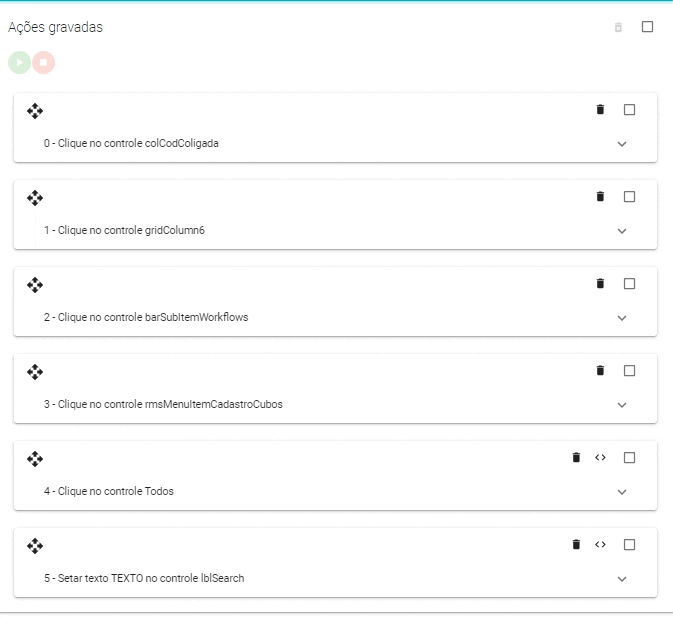Click the move handle on action 0 colCodColigada
This screenshot has width=673, height=617.
pos(35,111)
